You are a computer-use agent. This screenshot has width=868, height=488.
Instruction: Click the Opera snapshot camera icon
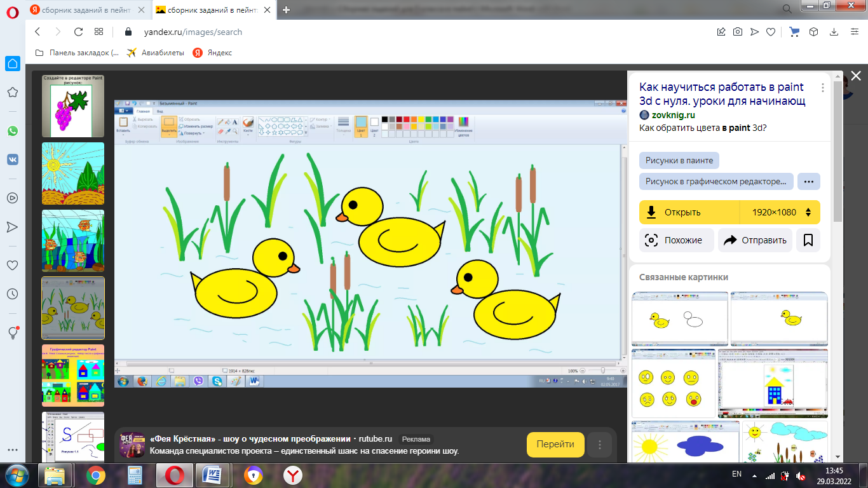point(738,32)
